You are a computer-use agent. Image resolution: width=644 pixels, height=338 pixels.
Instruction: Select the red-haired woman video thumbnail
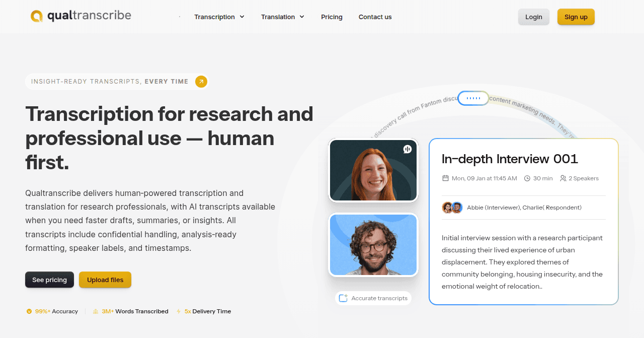point(373,170)
